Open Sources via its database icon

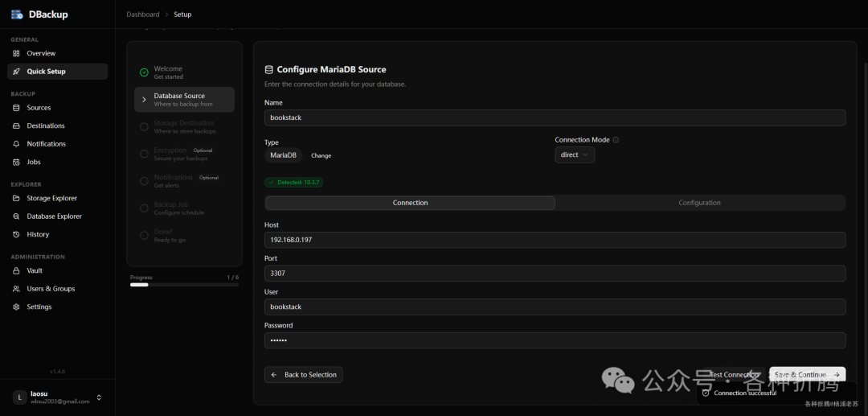pos(16,108)
